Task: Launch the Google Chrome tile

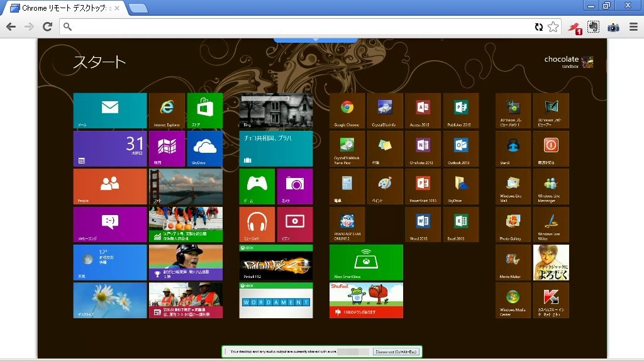Action: [x=347, y=111]
